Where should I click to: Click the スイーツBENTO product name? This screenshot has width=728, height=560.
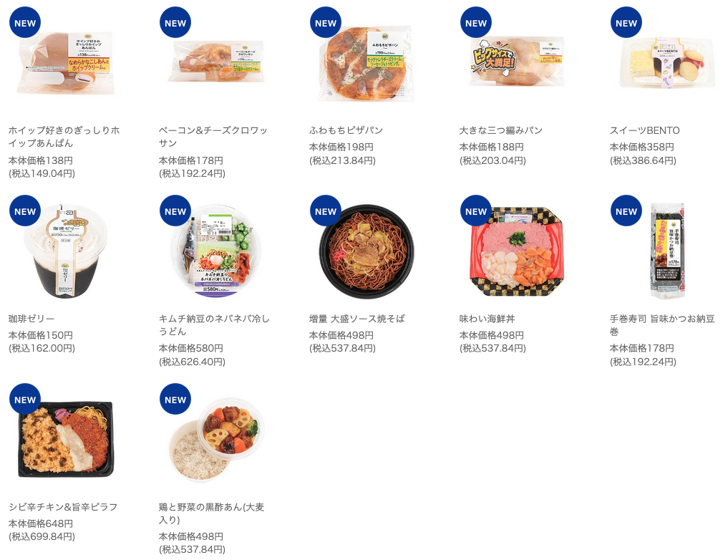click(644, 130)
